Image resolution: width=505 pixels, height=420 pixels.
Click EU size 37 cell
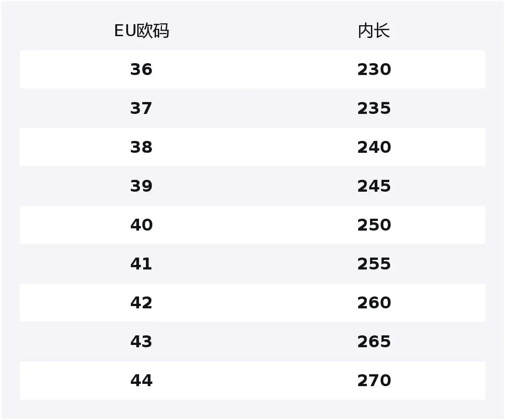pos(141,108)
